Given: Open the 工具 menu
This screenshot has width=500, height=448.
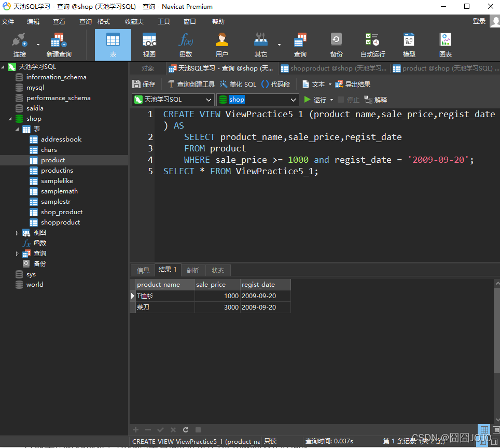Looking at the screenshot, I should pos(164,22).
